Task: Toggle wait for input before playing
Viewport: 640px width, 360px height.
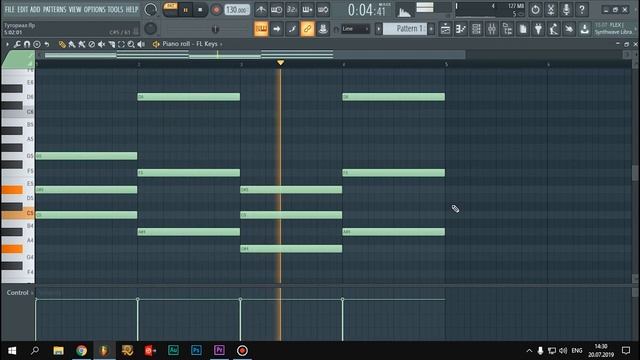Action: pyautogui.click(x=276, y=9)
